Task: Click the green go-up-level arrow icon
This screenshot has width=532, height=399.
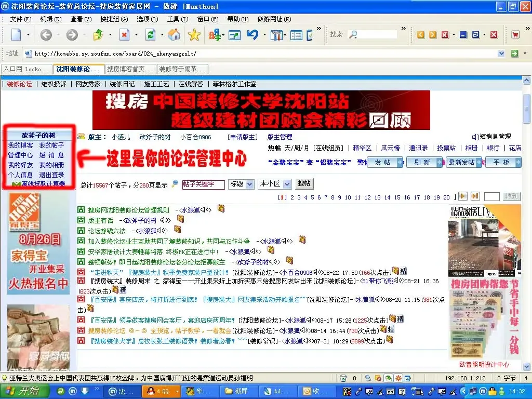Action: click(98, 35)
